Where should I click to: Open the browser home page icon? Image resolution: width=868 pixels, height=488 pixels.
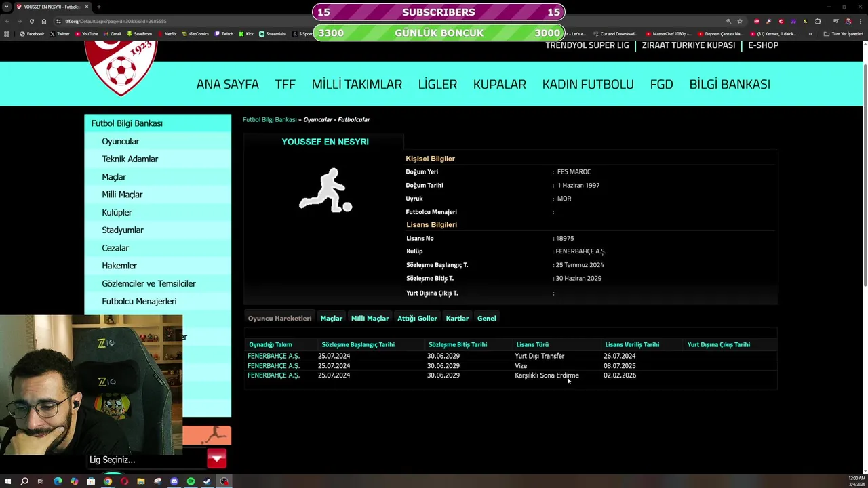44,21
